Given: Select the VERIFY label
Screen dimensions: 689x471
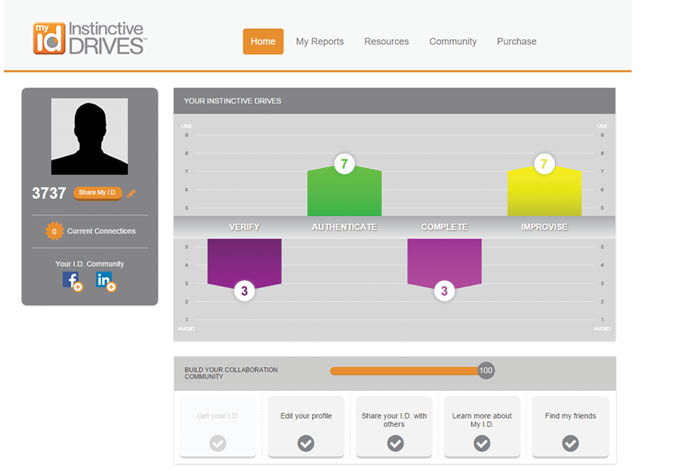Looking at the screenshot, I should click(x=244, y=227).
